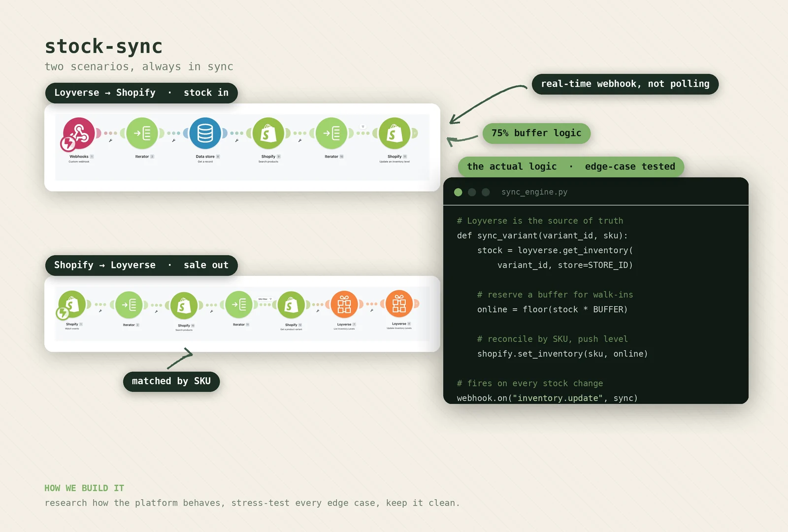Click the green dot in sync_engine.py window

click(458, 192)
